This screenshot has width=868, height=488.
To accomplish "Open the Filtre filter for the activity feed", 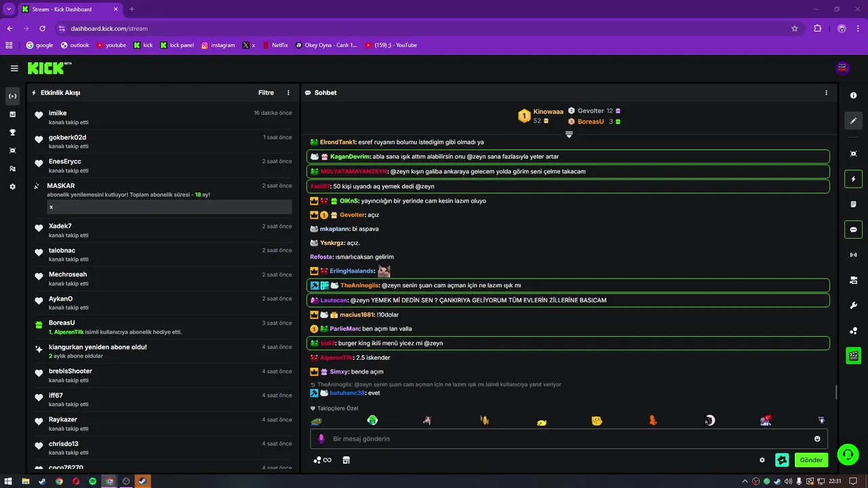I will 266,93.
